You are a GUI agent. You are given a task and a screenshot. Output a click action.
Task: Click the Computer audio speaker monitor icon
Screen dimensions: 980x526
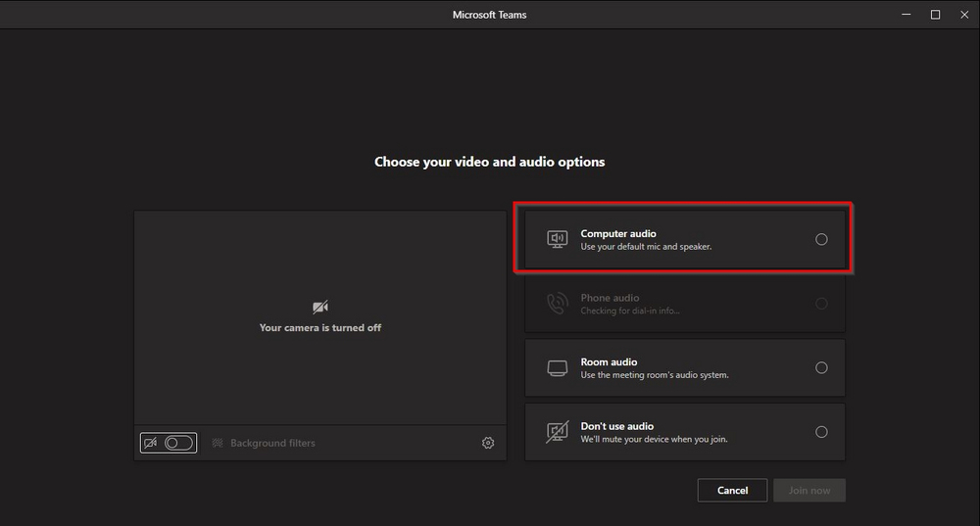pyautogui.click(x=558, y=239)
